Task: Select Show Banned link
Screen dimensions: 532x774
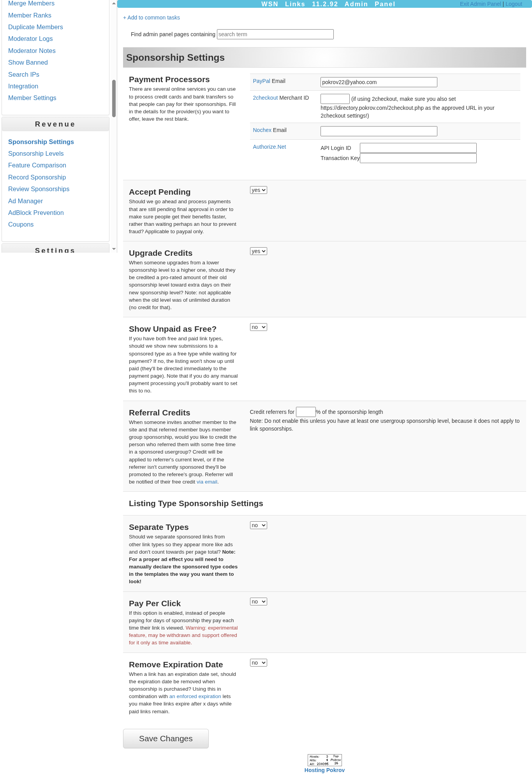Action: [28, 62]
